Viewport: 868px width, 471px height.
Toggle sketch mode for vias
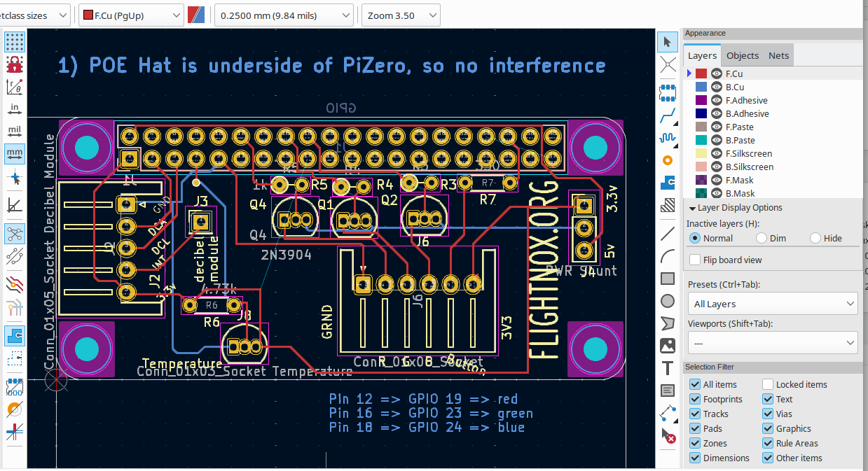(x=14, y=409)
